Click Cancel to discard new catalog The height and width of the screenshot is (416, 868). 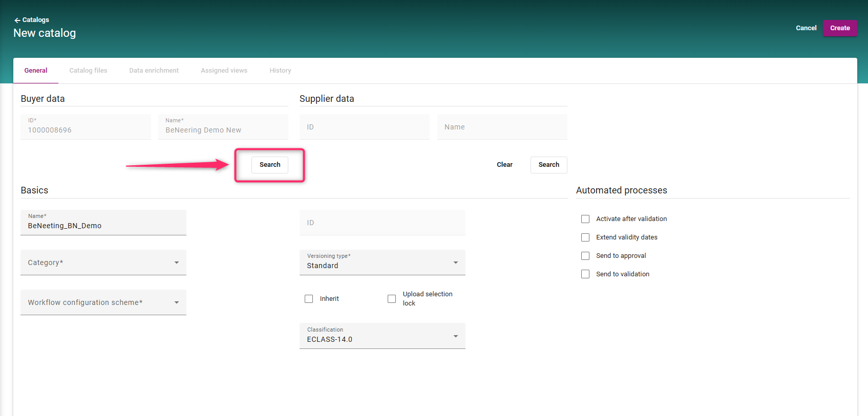click(x=806, y=28)
